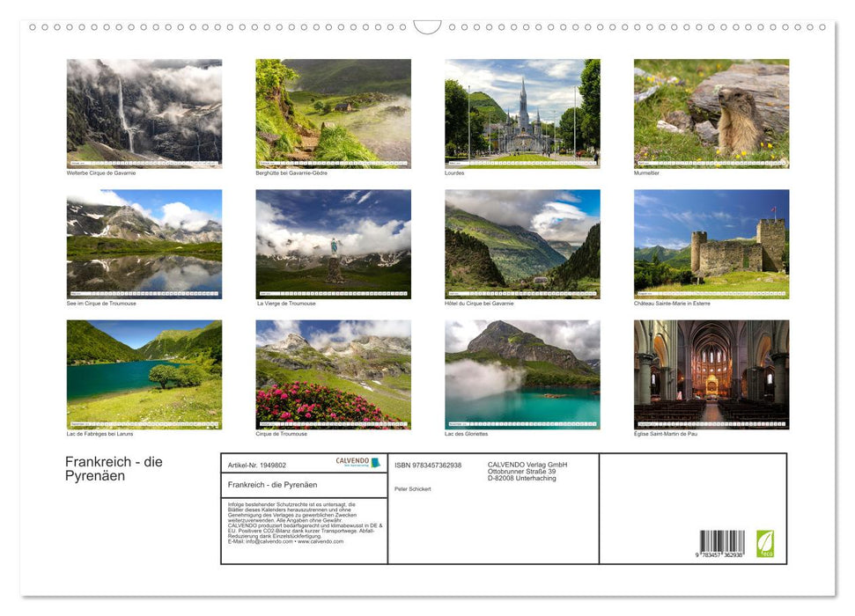The width and height of the screenshot is (855, 616).
Task: Click the green feco leaf icon
Action: pos(764,542)
